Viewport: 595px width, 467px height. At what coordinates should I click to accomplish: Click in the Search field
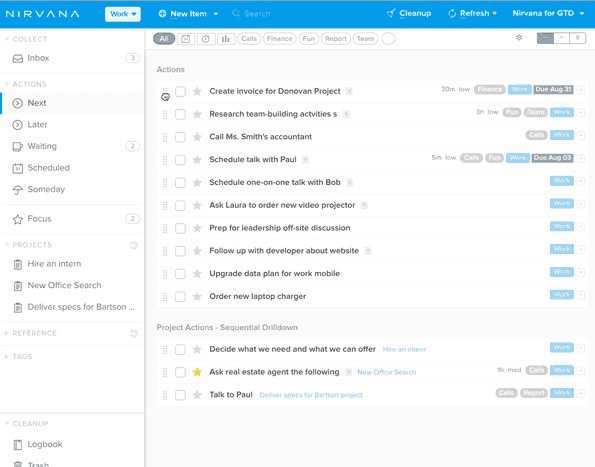(257, 14)
